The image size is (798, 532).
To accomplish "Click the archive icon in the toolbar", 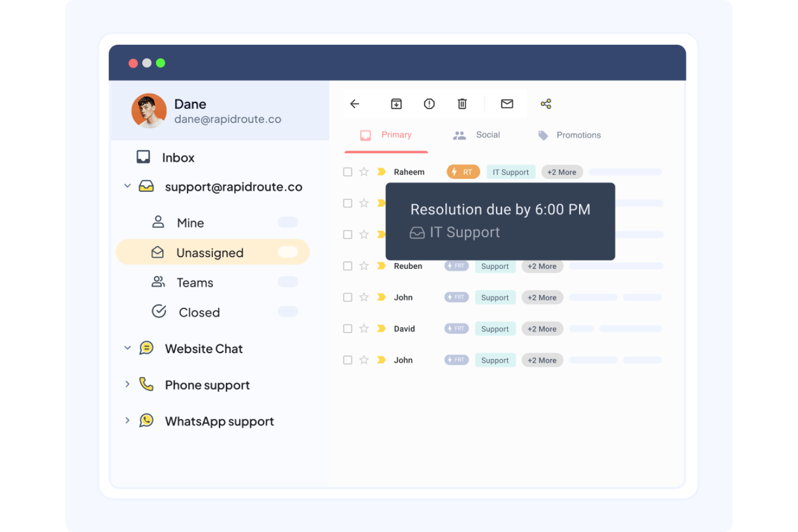I will pyautogui.click(x=396, y=103).
